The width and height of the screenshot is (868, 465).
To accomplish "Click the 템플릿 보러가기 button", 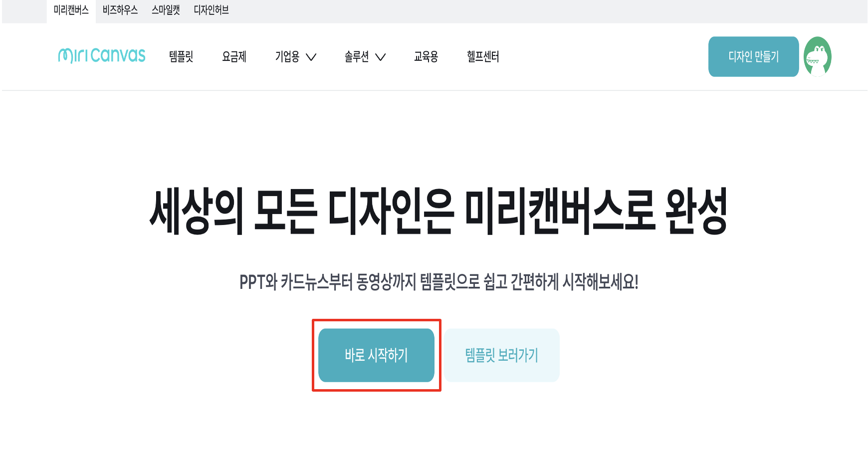I will (x=502, y=355).
